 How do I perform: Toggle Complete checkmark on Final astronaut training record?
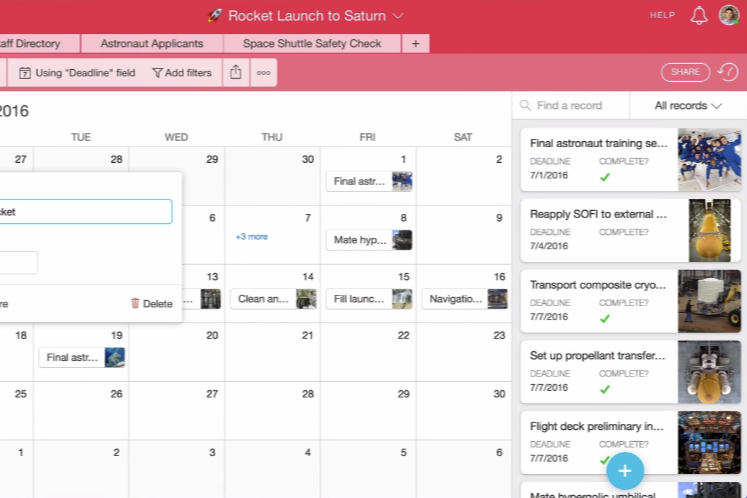tap(604, 177)
